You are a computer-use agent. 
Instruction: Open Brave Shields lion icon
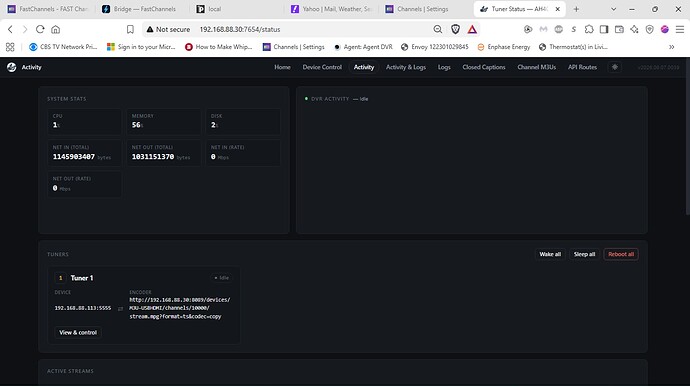pyautogui.click(x=455, y=29)
